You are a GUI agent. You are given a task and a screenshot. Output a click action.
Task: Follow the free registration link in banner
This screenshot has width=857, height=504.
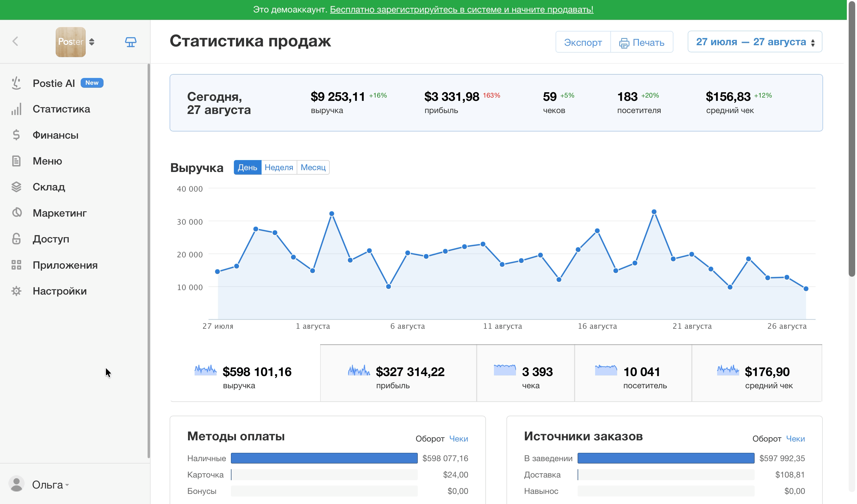point(462,10)
